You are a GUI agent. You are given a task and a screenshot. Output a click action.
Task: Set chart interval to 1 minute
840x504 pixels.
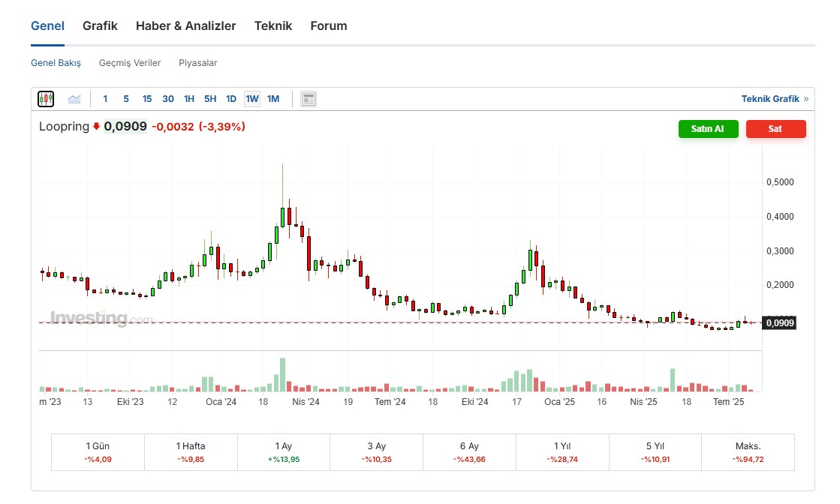pos(105,99)
